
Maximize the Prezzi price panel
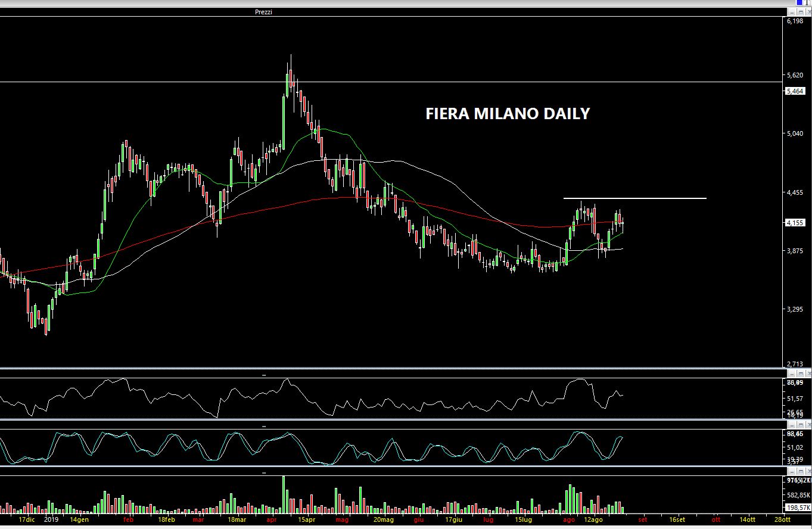[x=801, y=12]
